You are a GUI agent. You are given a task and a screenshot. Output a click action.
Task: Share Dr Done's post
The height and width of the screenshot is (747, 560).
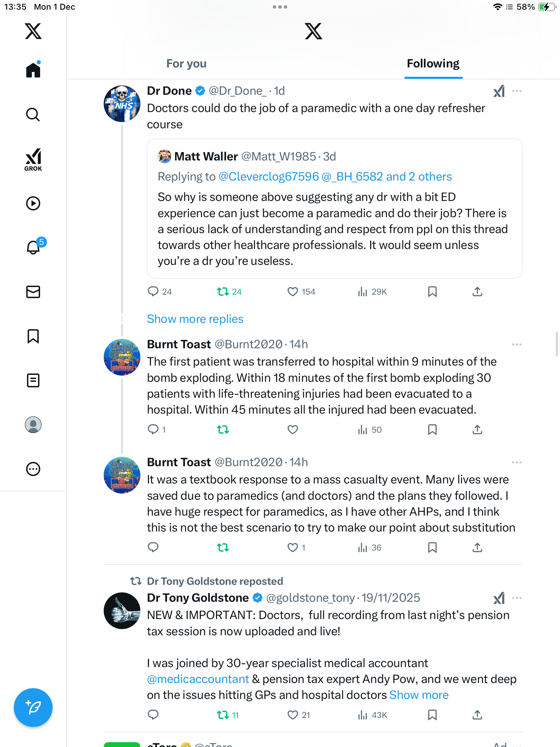tap(477, 292)
